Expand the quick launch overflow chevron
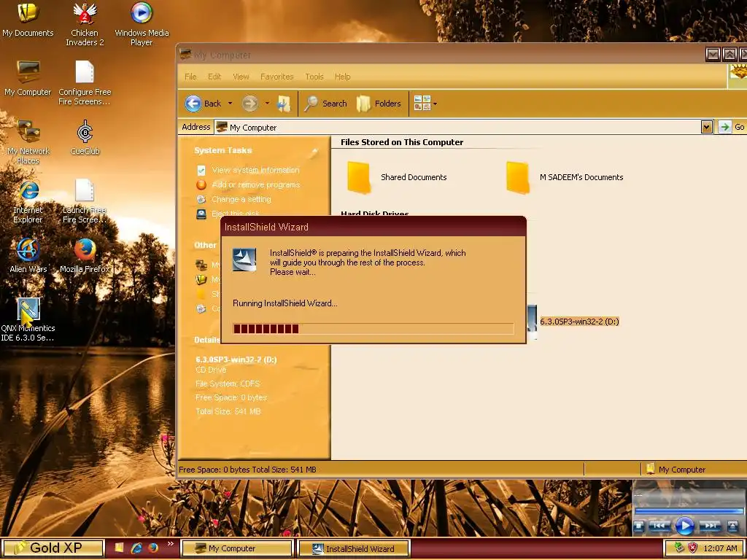The width and height of the screenshot is (747, 560). [171, 544]
